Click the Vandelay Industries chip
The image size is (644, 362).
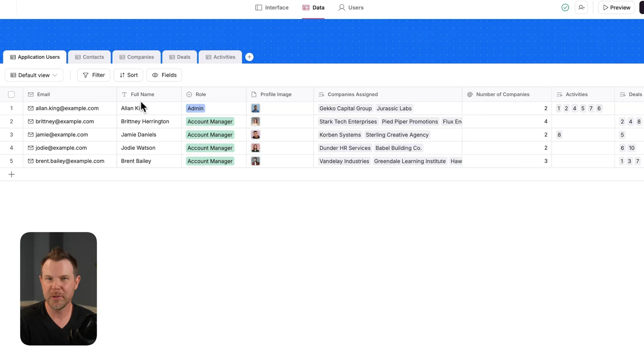pos(344,161)
